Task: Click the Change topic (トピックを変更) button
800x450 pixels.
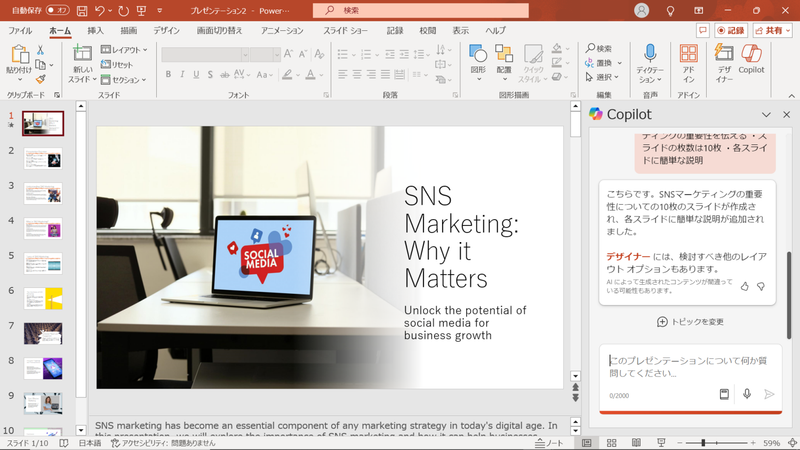Action: (x=690, y=321)
